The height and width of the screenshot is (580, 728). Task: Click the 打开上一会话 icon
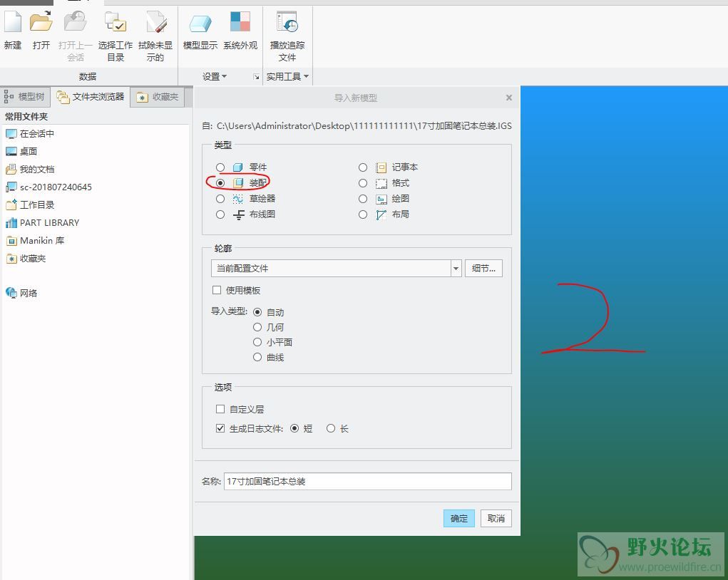(x=75, y=22)
